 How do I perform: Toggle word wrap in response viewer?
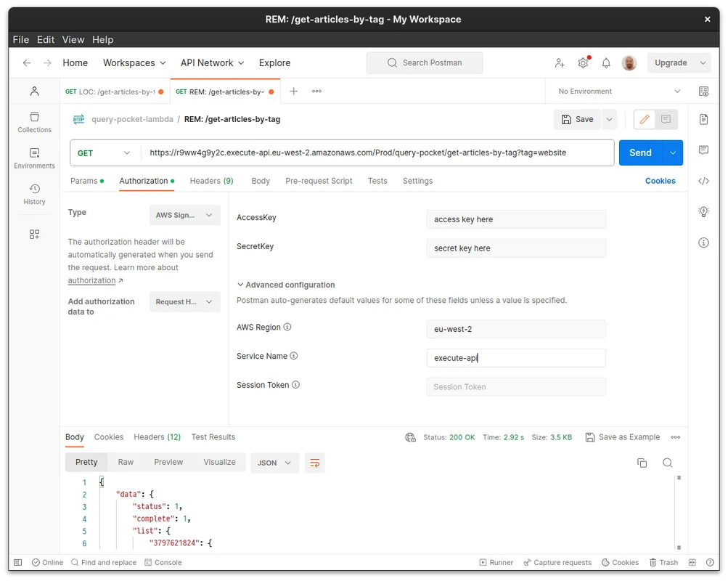pos(314,463)
